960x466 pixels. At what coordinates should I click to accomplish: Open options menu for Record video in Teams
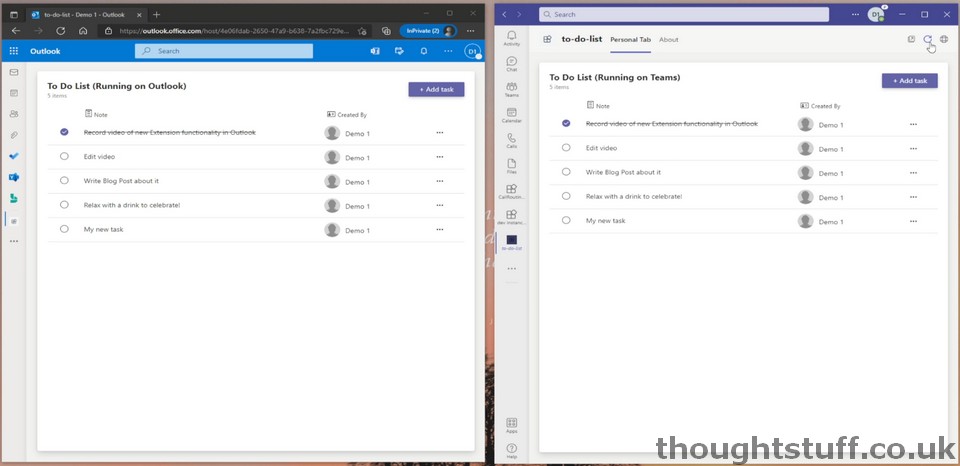coord(913,124)
